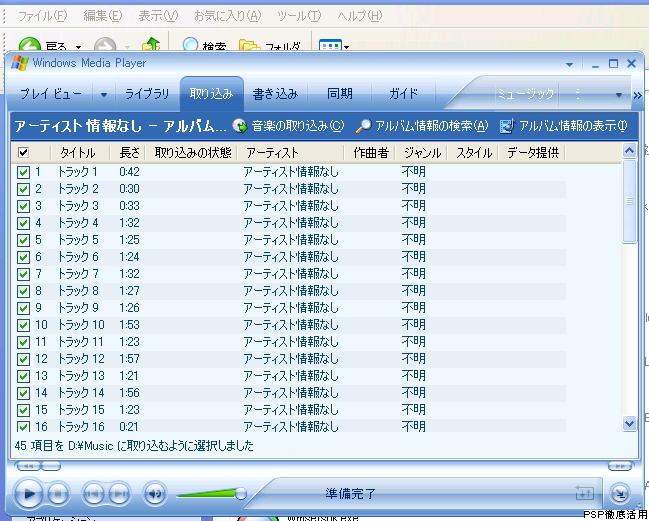The width and height of the screenshot is (649, 521).
Task: Open the プレイビュー dropdown arrow
Action: (x=103, y=95)
